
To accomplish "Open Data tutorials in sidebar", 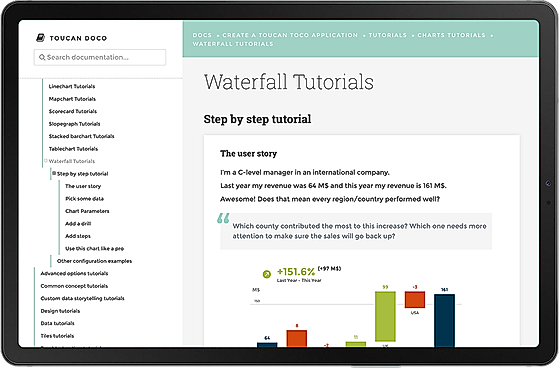I will click(57, 323).
